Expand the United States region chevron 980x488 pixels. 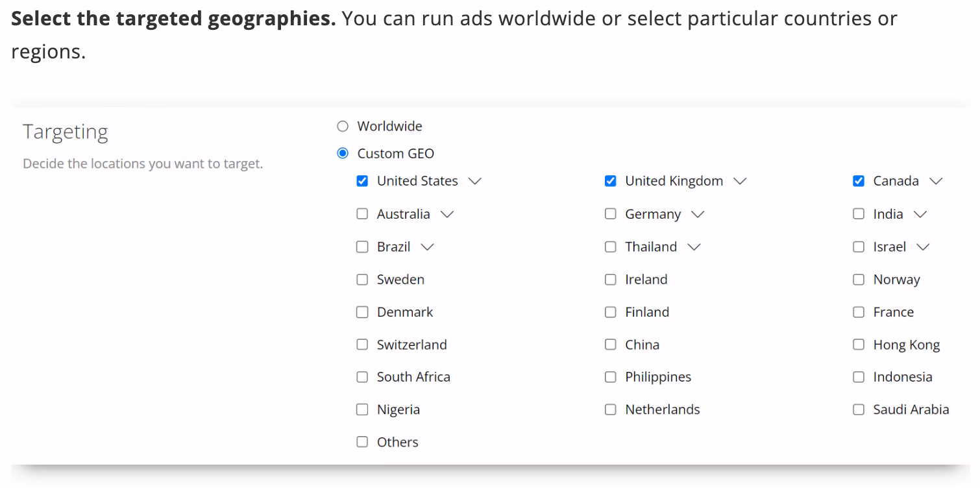(x=475, y=181)
